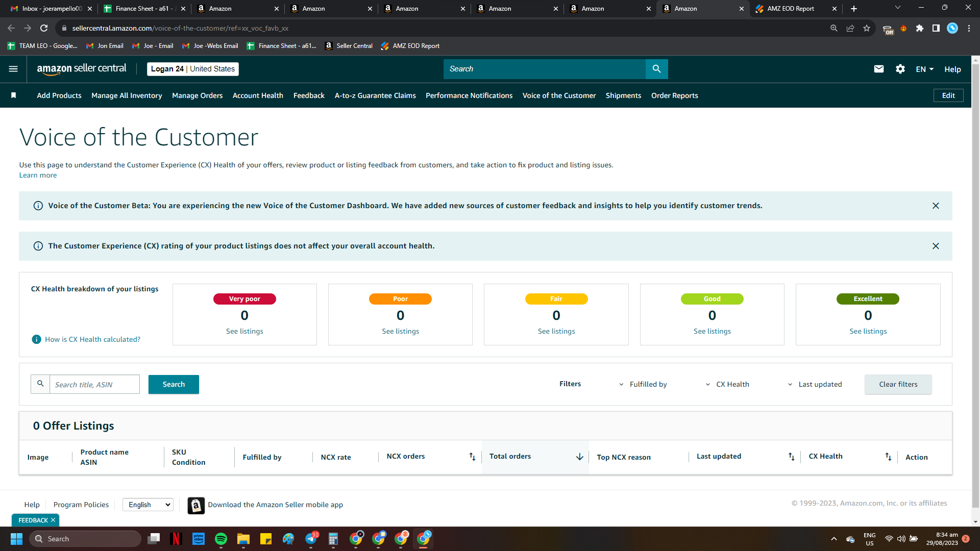The image size is (980, 551).
Task: Sort by Last updated column arrows
Action: click(791, 457)
